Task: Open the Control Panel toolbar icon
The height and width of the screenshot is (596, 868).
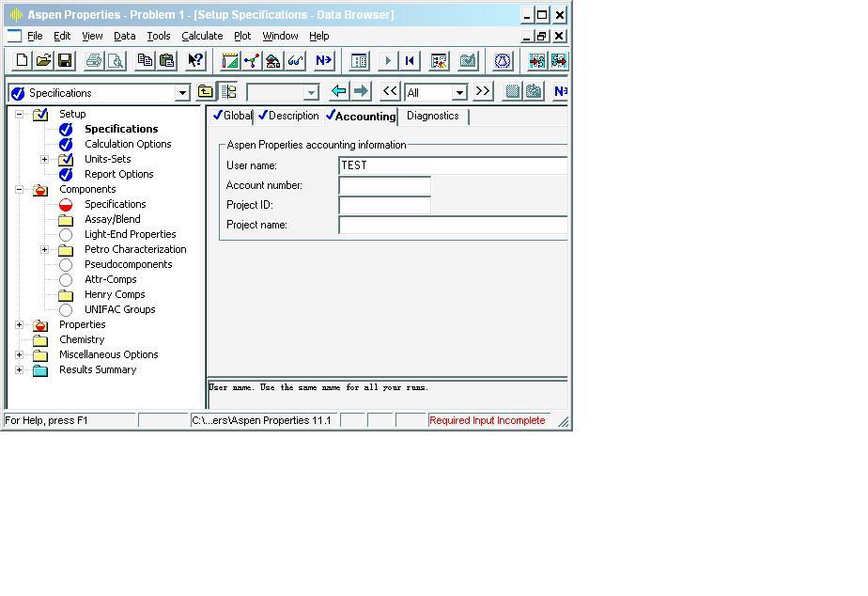Action: [x=359, y=60]
